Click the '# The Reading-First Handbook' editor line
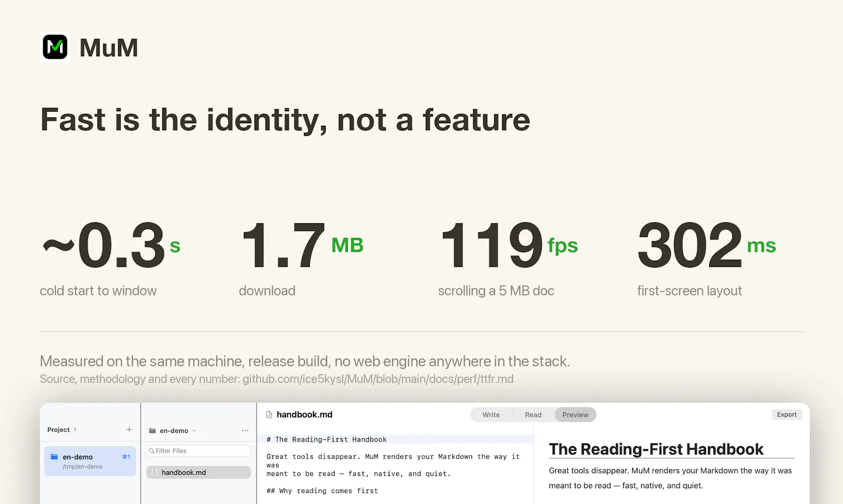The image size is (843, 504). (x=327, y=439)
